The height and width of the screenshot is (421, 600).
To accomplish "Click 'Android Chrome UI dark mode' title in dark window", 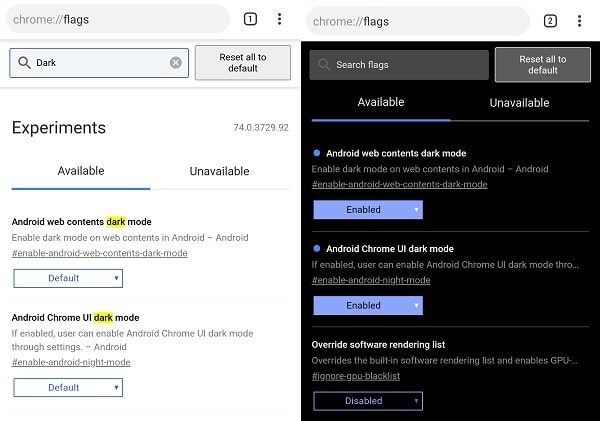I will pos(390,249).
